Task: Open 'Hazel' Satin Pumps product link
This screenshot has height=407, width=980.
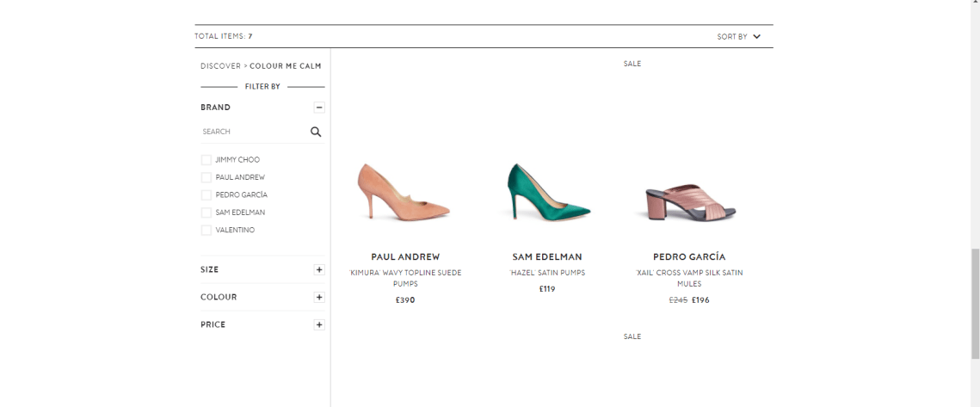Action: coord(546,273)
